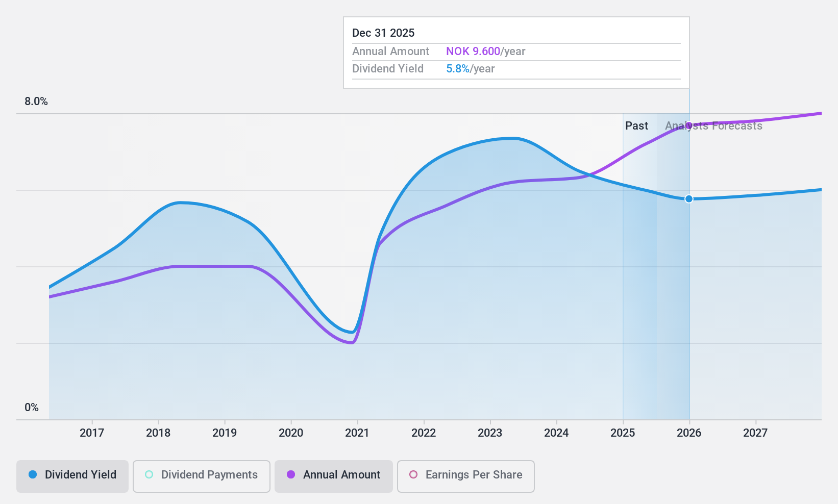838x504 pixels.
Task: Toggle the Annual Amount legend button
Action: tap(334, 476)
